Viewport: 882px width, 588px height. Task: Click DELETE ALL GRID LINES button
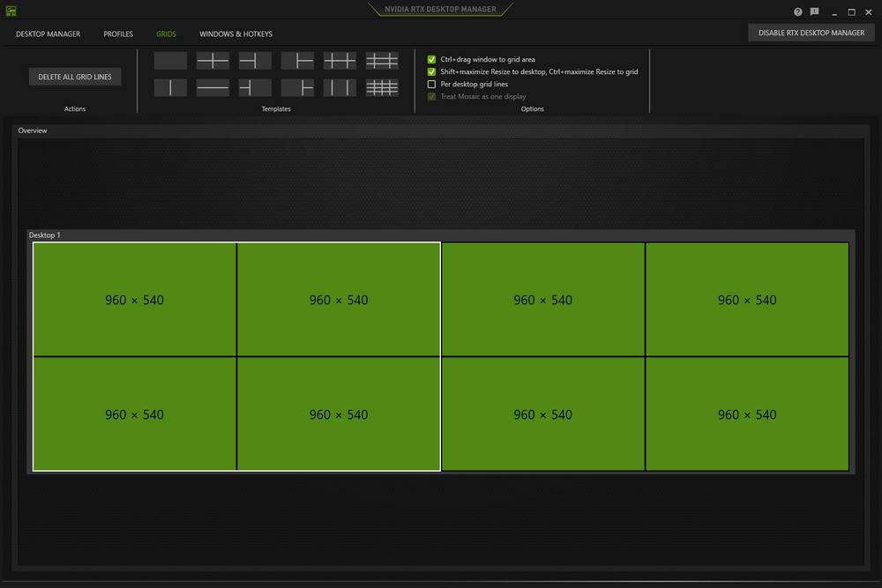pyautogui.click(x=74, y=77)
